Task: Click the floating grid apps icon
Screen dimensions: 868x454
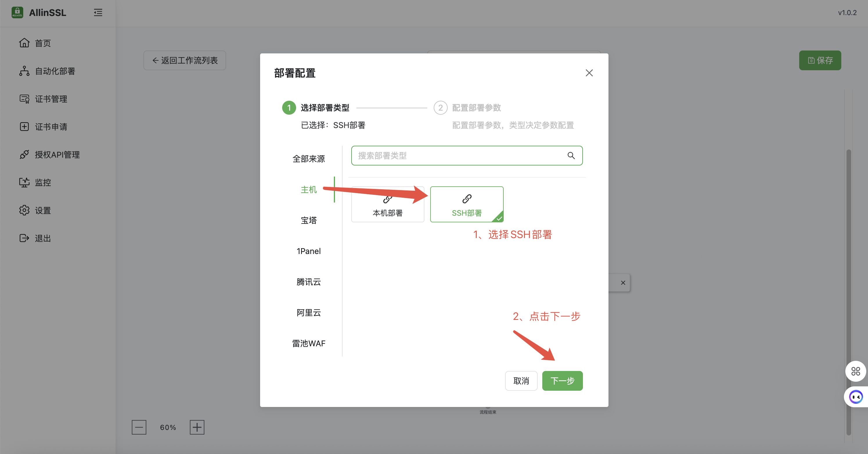Action: (855, 371)
